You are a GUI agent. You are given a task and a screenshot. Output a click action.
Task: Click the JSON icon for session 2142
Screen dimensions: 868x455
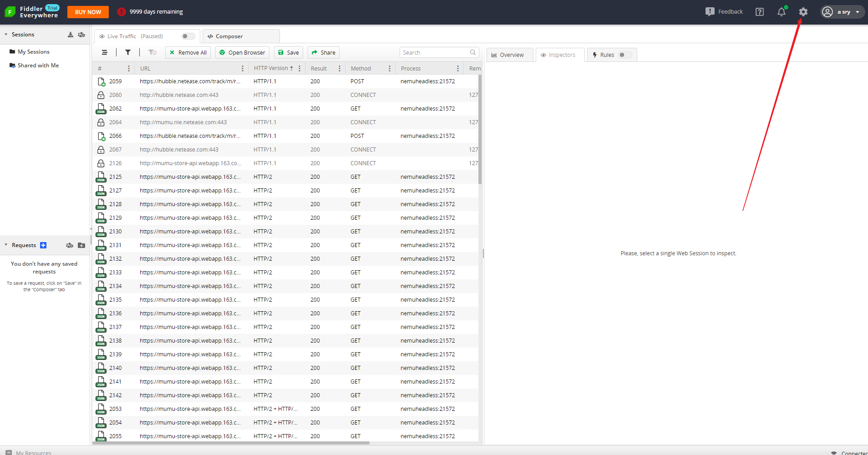point(101,395)
